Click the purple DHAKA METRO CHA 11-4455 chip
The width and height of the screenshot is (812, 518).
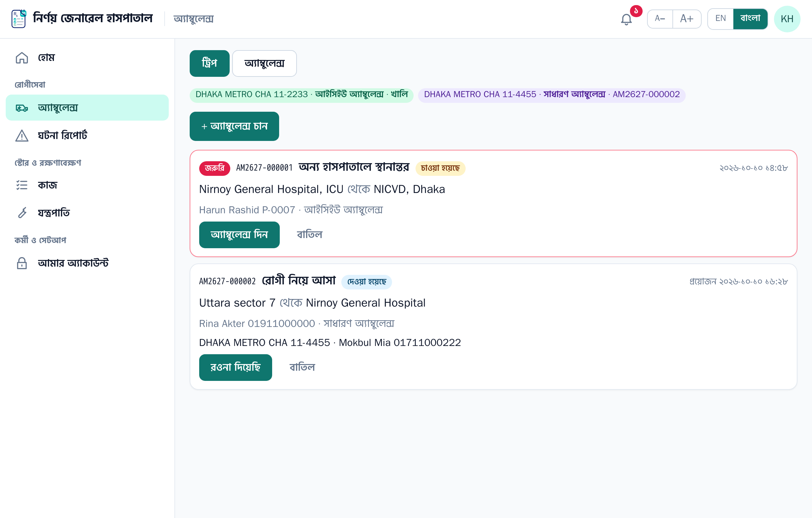coord(552,95)
